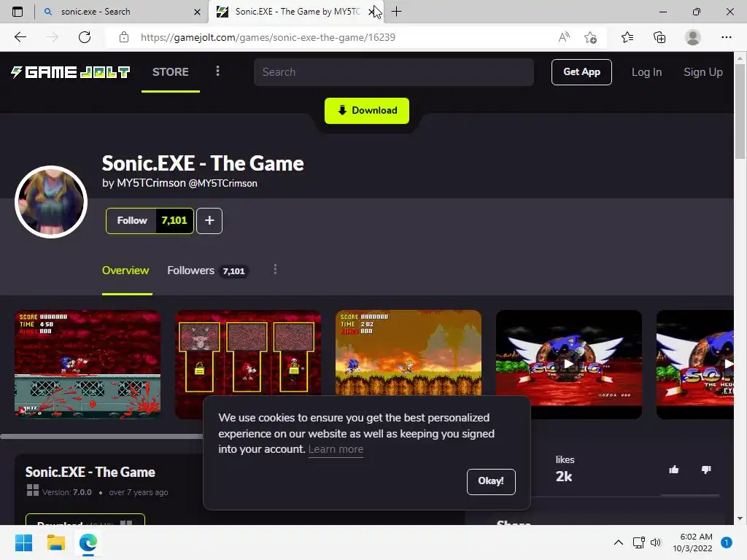This screenshot has height=560, width=747.
Task: Click the 7,101 follower count badge
Action: 174,220
